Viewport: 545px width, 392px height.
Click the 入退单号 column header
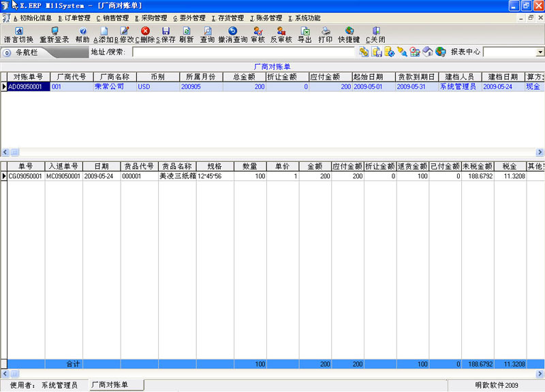click(63, 166)
